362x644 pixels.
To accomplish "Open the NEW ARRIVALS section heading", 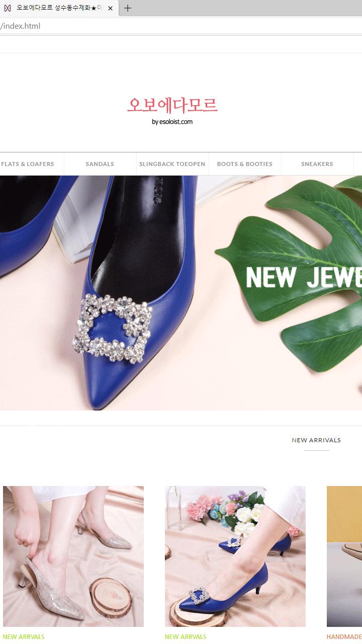I will (316, 440).
